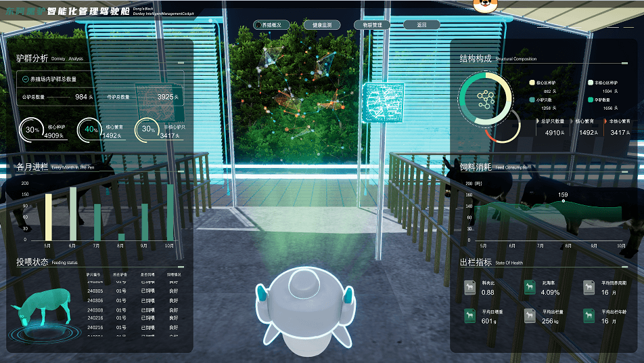Click the shiba dog avatar icon

[482, 5]
